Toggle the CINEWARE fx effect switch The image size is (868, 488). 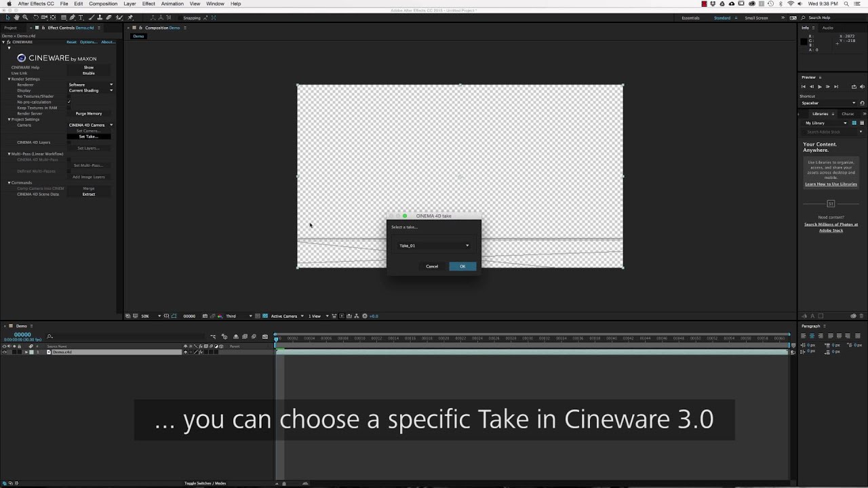tap(8, 42)
